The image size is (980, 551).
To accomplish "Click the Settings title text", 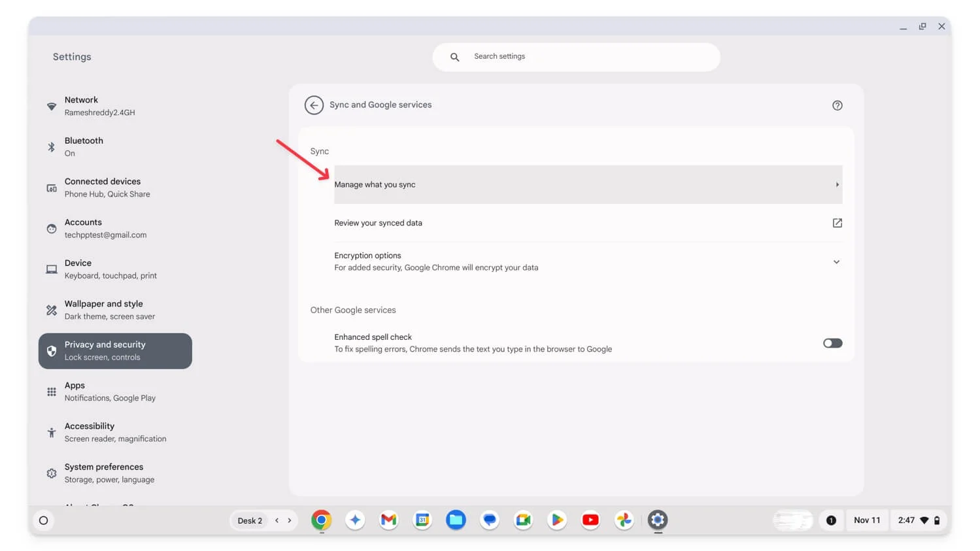I will coord(72,57).
